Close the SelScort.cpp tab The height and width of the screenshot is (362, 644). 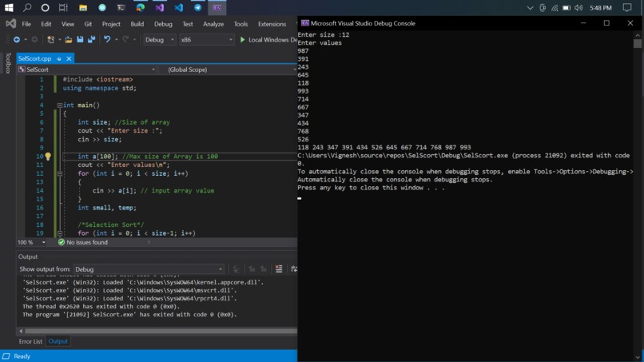point(69,59)
